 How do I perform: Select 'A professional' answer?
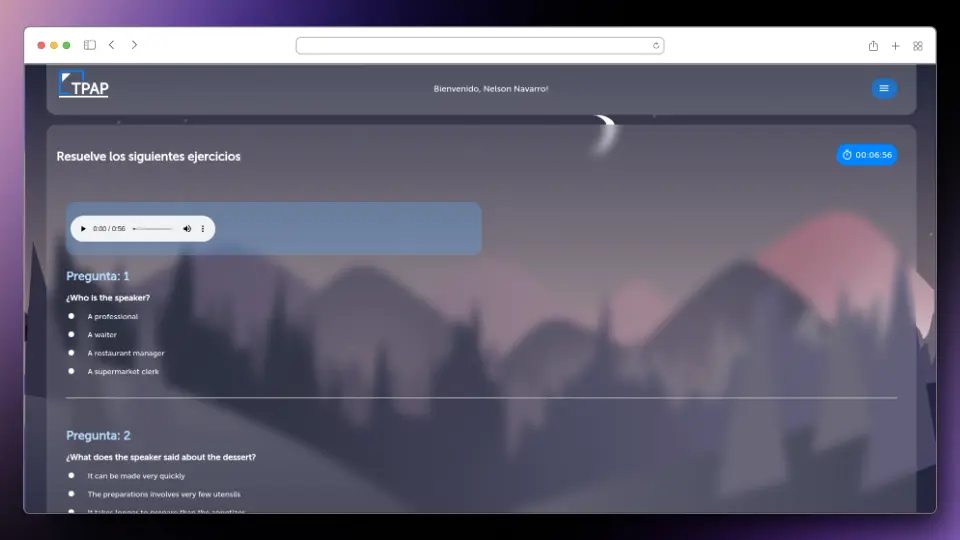coord(71,316)
